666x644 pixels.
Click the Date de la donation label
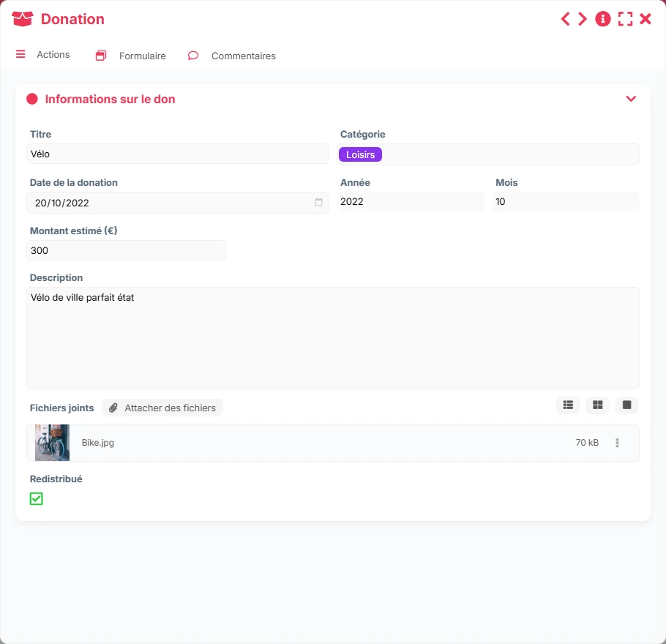(x=73, y=183)
